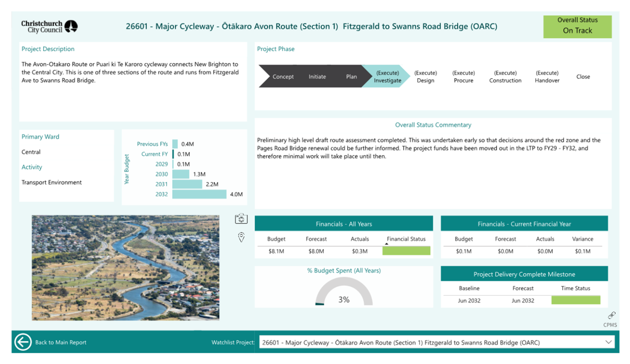Click the Back to Main Report arrow icon
The image size is (630, 364).
click(23, 342)
